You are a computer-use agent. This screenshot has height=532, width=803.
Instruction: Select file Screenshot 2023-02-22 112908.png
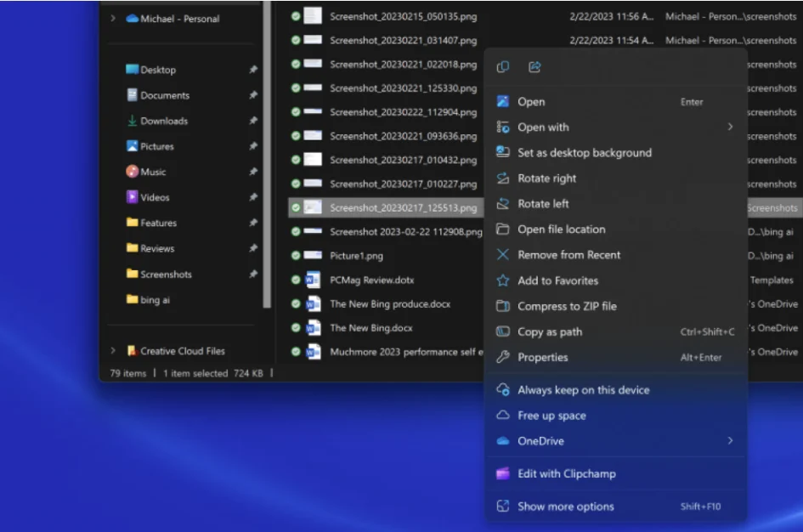[x=406, y=232]
